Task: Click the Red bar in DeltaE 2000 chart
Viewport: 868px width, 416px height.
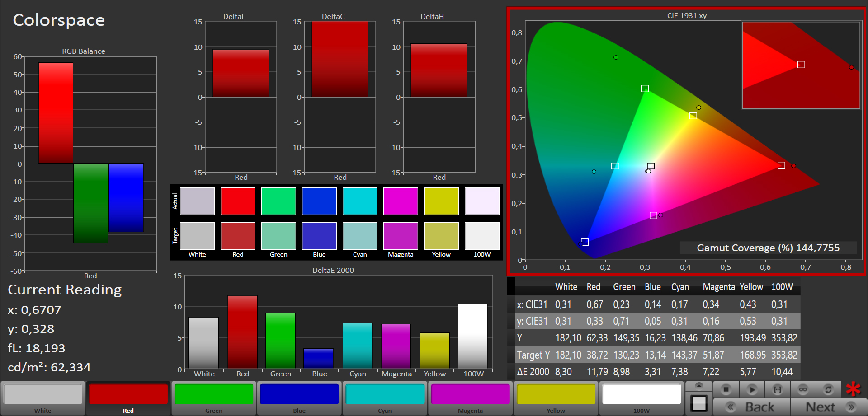Action: (x=242, y=332)
